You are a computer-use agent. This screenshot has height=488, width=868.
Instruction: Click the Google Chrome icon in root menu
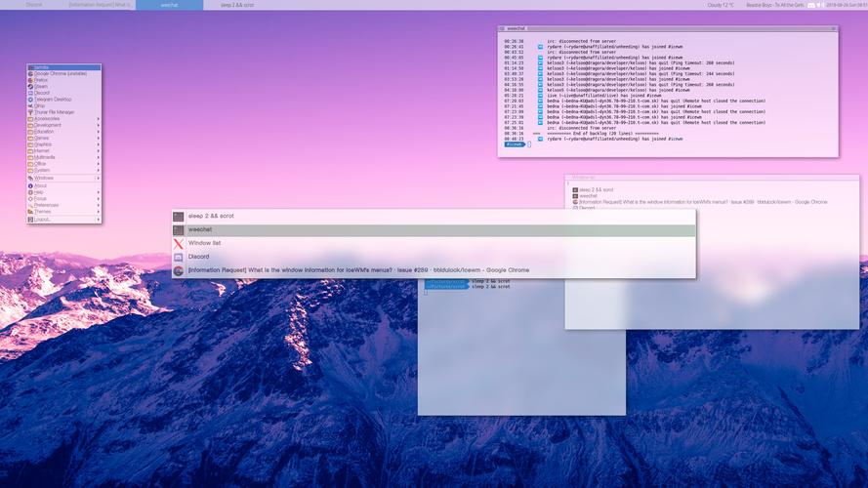(x=30, y=73)
